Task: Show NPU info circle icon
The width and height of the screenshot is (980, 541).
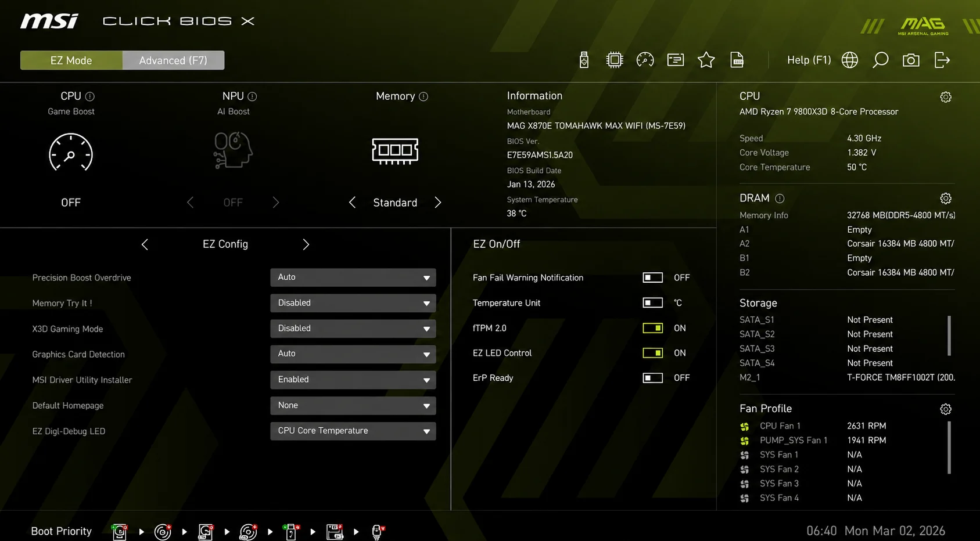Action: 252,96
